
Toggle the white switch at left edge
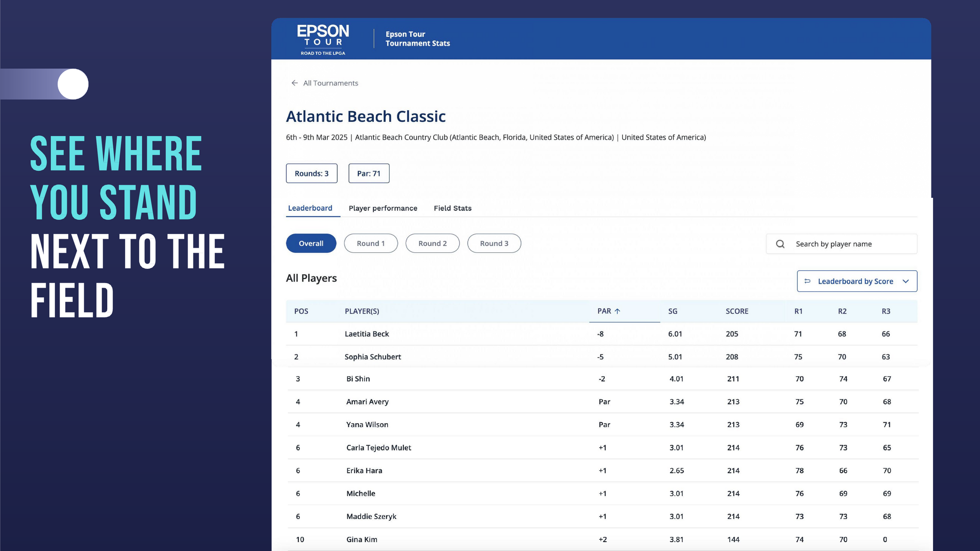point(73,84)
